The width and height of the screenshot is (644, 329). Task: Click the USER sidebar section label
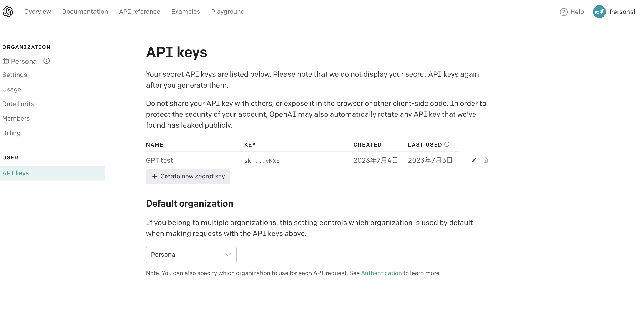(x=10, y=158)
